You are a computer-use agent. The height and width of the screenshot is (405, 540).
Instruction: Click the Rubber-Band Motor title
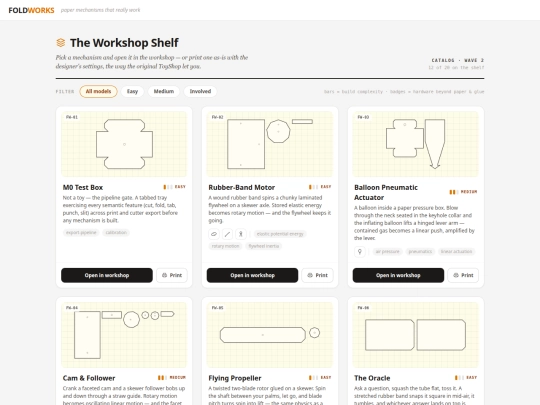242,188
